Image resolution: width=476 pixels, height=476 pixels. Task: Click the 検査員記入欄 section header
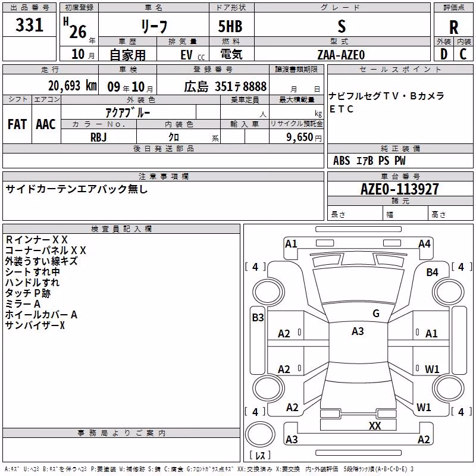click(121, 229)
